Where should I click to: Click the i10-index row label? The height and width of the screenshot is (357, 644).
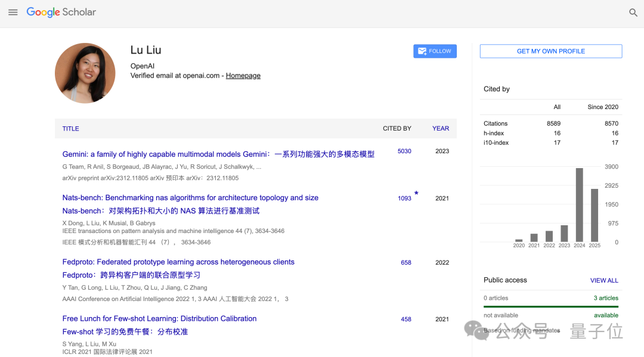point(496,143)
